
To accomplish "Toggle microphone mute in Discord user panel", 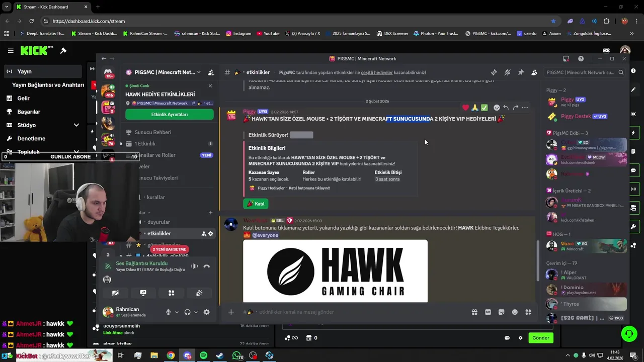I will click(169, 312).
